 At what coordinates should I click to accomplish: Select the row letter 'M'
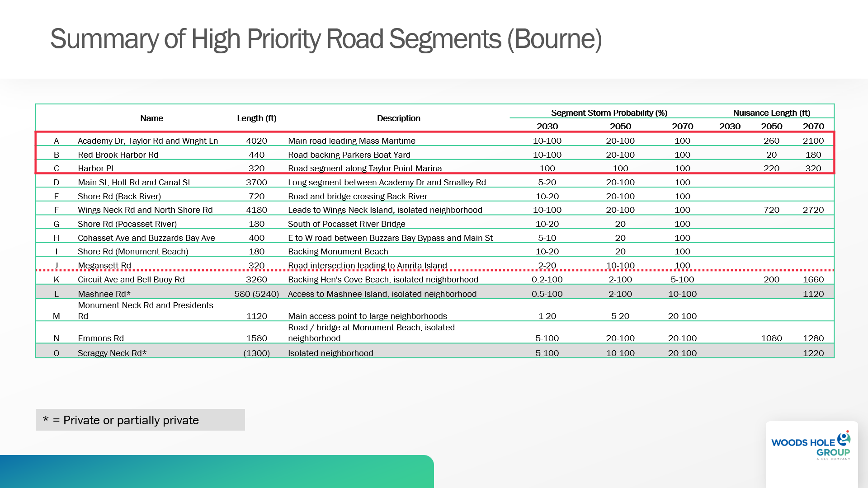tap(57, 316)
